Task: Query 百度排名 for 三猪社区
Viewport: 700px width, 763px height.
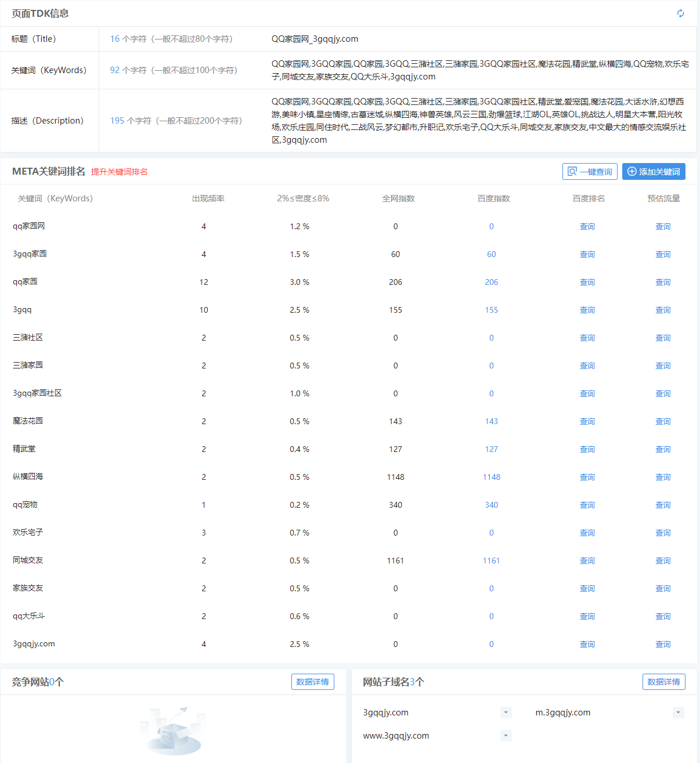Action: tap(587, 338)
